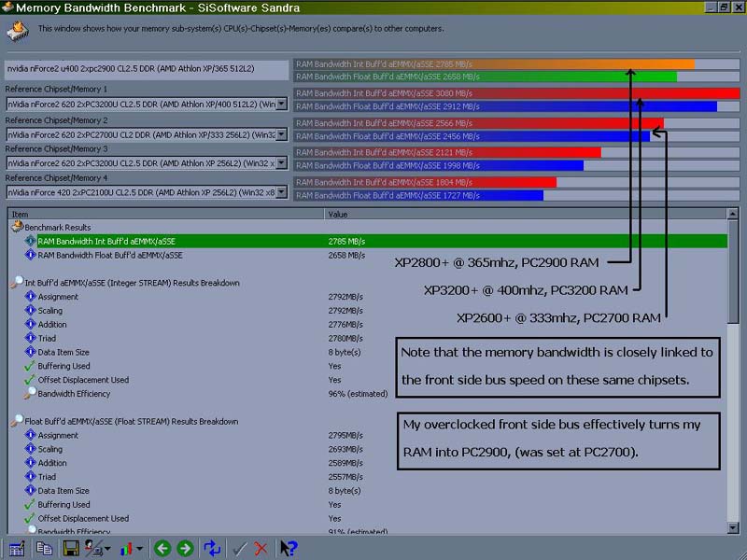Screen dimensions: 747x560
Task: Refresh the benchmark with blue arrows icon
Action: [212, 548]
